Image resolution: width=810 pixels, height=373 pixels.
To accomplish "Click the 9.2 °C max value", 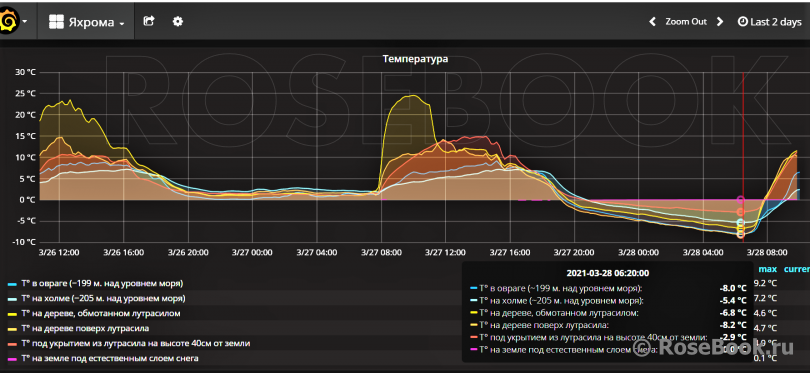I will click(765, 283).
